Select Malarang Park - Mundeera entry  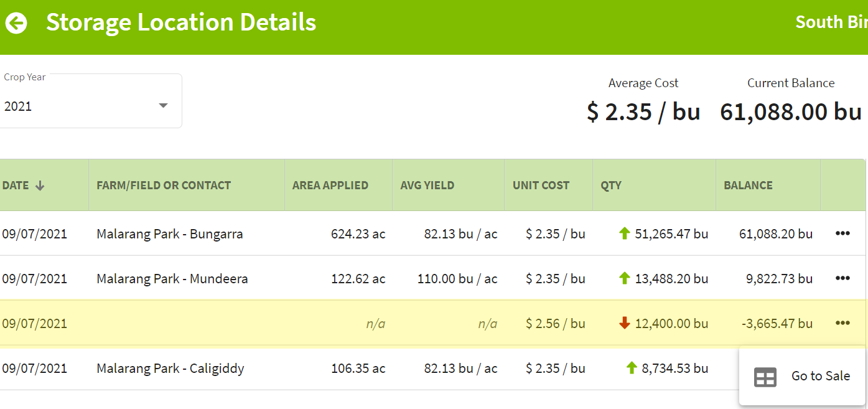[172, 279]
